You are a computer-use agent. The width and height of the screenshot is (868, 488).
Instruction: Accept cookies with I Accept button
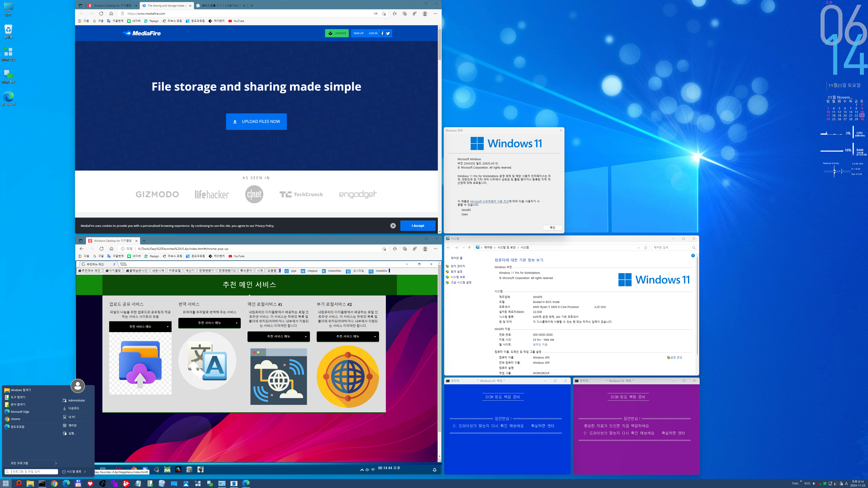point(418,226)
